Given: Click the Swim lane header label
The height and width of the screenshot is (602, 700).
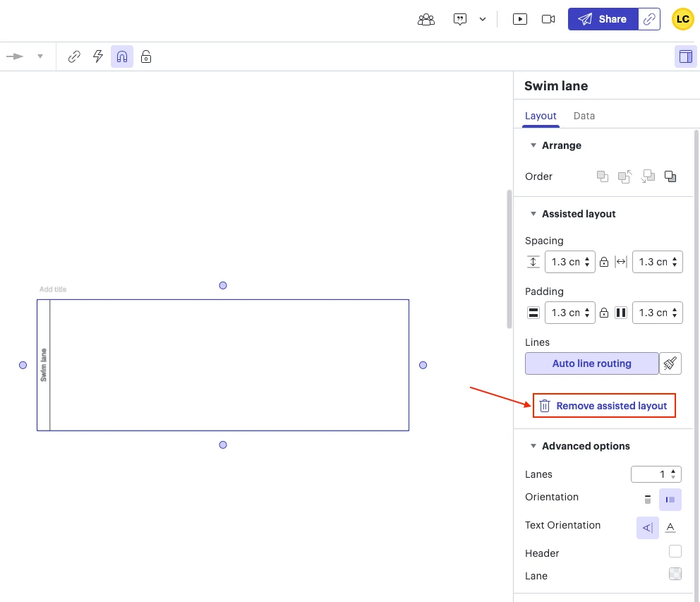Looking at the screenshot, I should click(43, 365).
